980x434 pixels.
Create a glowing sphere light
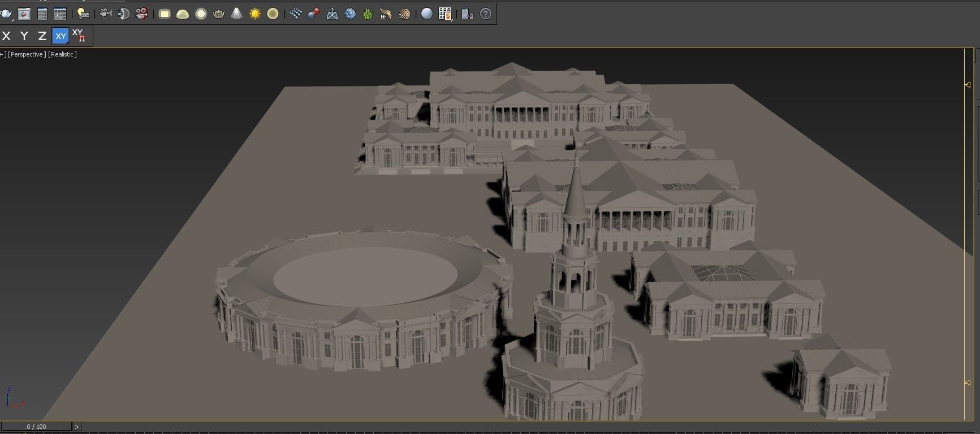[201, 14]
